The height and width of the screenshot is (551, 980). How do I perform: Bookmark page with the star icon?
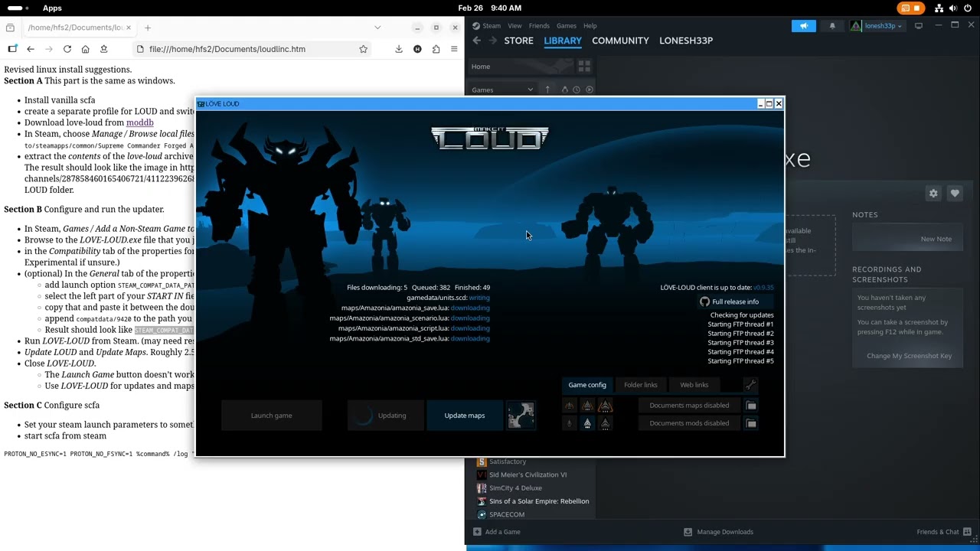(x=364, y=49)
